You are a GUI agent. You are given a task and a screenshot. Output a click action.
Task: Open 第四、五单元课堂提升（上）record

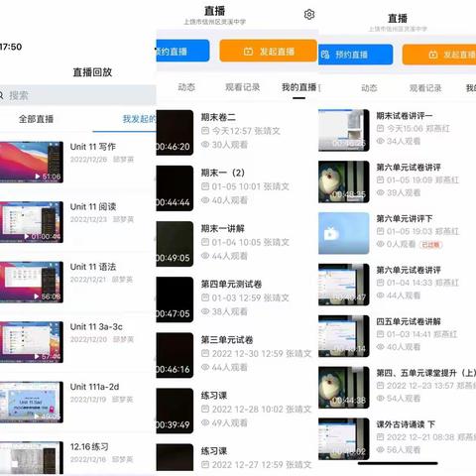pos(425,373)
